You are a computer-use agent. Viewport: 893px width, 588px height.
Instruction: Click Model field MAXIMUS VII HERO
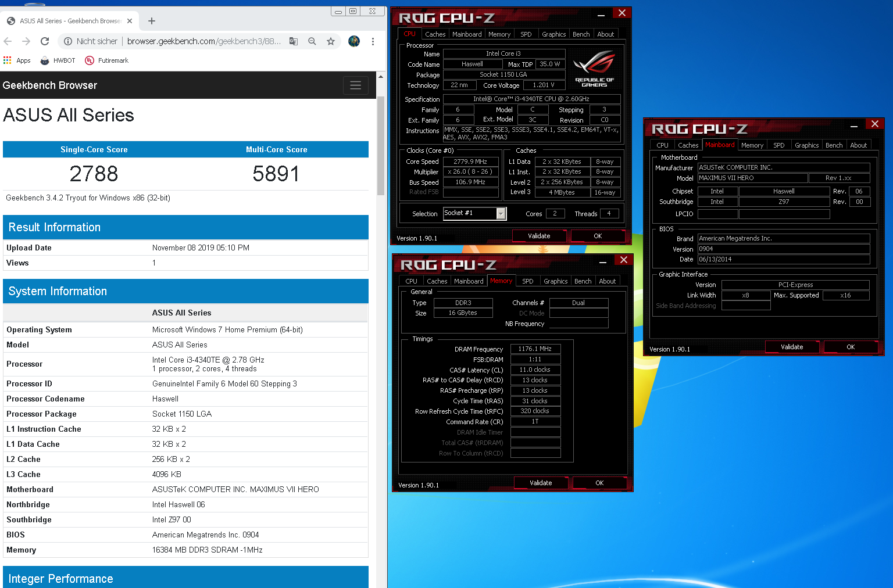(752, 178)
